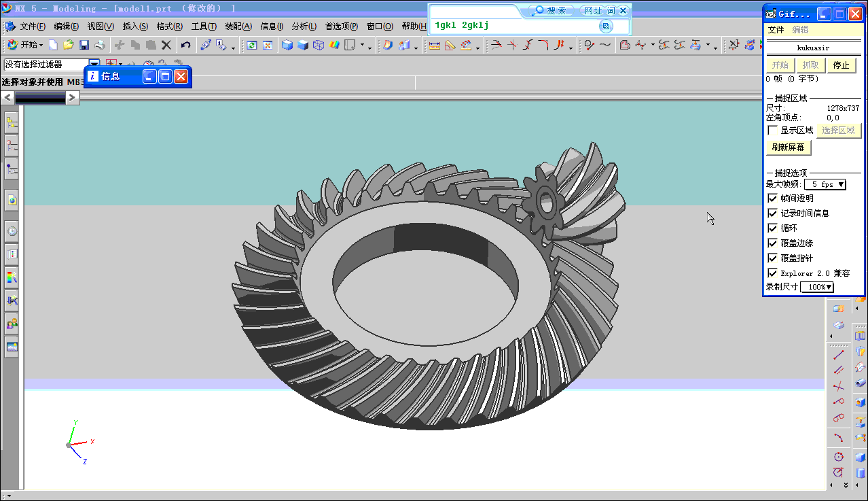Open 文件 menu in Gif window
Screen dimensions: 868x501
tap(776, 30)
